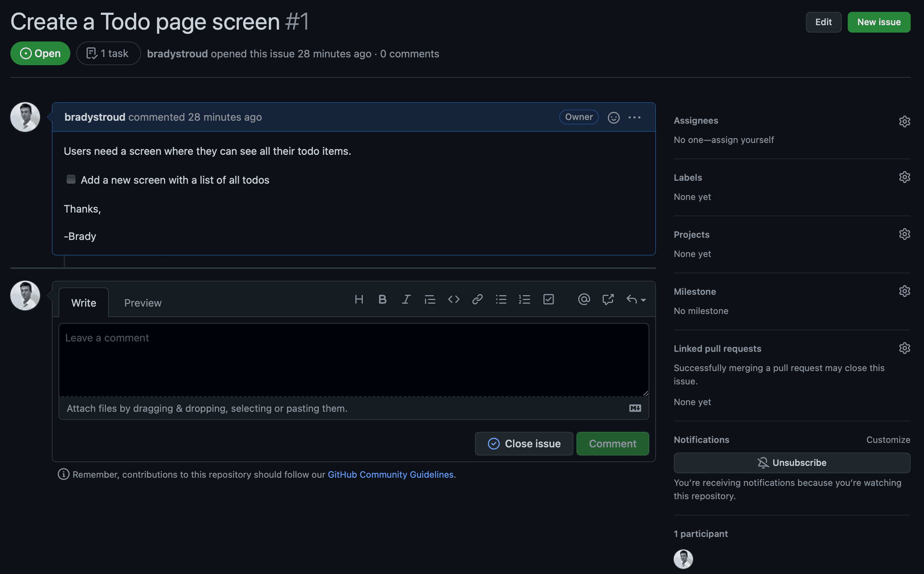Image resolution: width=924 pixels, height=574 pixels.
Task: Select the Write tab
Action: tap(84, 303)
